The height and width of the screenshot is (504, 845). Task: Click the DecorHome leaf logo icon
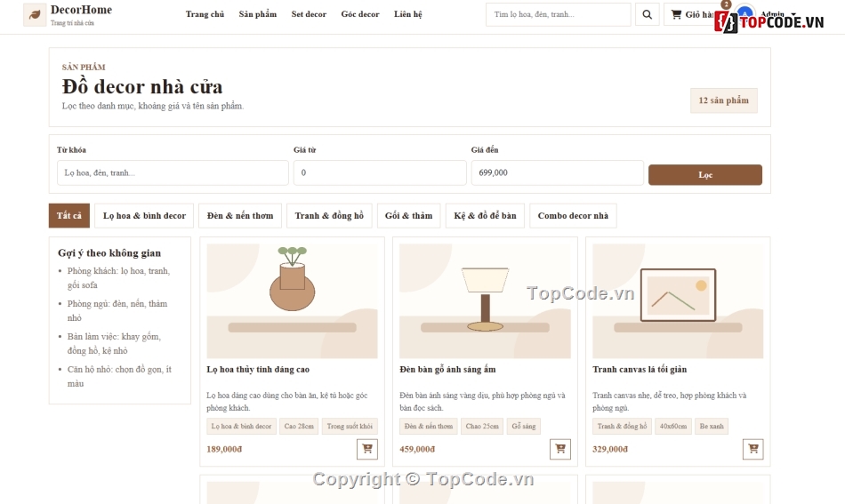click(x=35, y=14)
